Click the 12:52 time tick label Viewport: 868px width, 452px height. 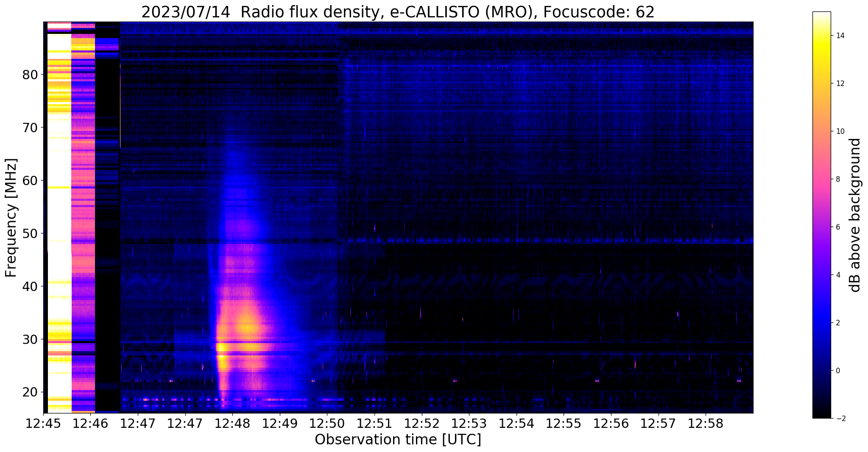pyautogui.click(x=421, y=424)
